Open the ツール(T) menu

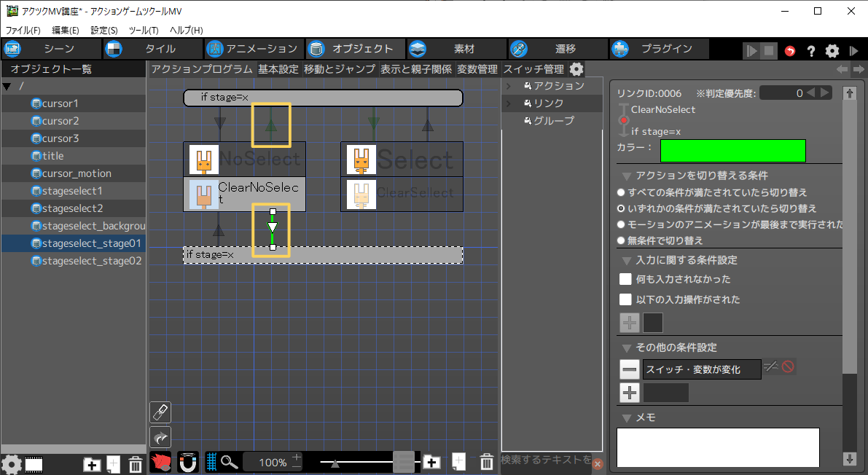point(143,31)
